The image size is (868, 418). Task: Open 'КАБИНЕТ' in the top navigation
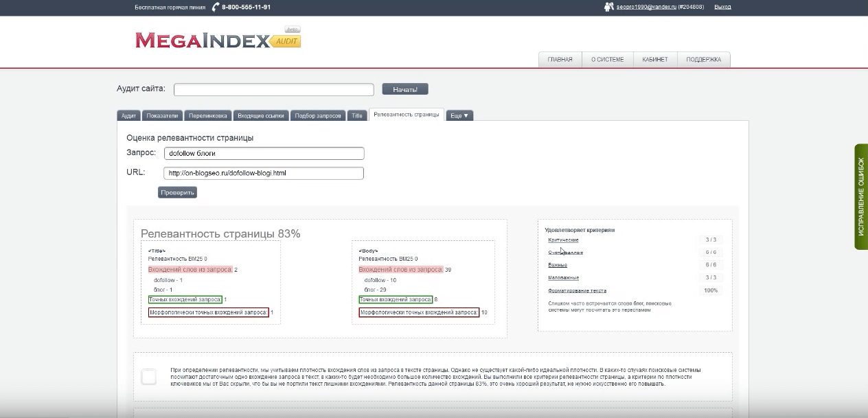click(655, 60)
